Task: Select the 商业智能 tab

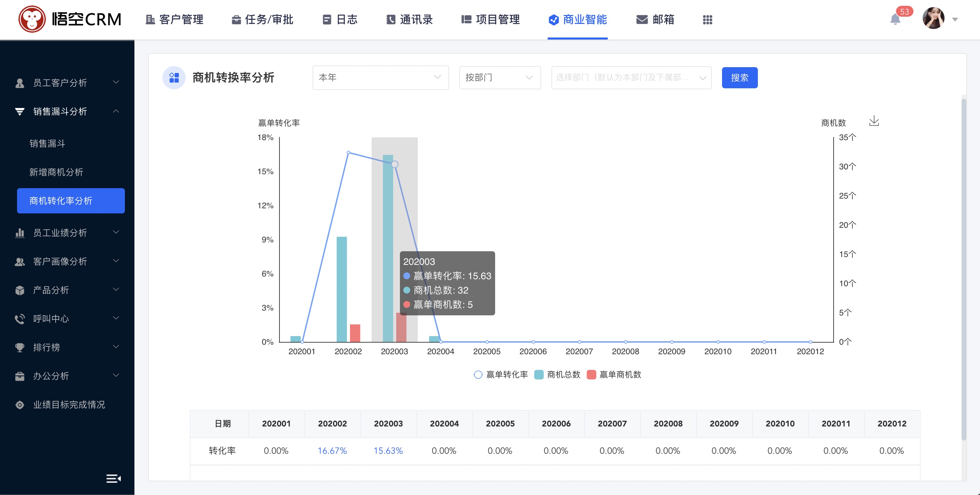Action: pyautogui.click(x=577, y=19)
